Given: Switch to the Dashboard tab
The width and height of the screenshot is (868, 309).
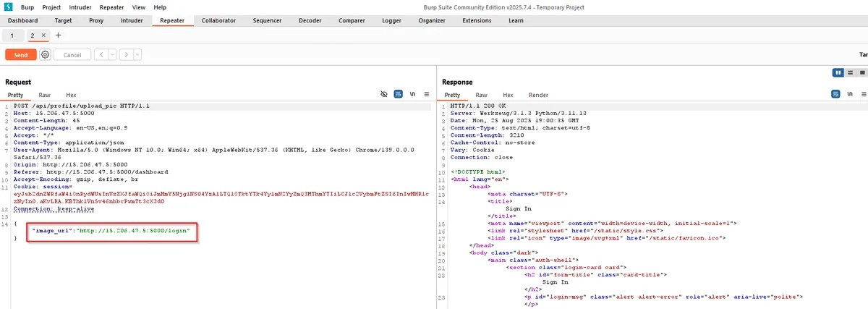Looking at the screenshot, I should coord(22,21).
